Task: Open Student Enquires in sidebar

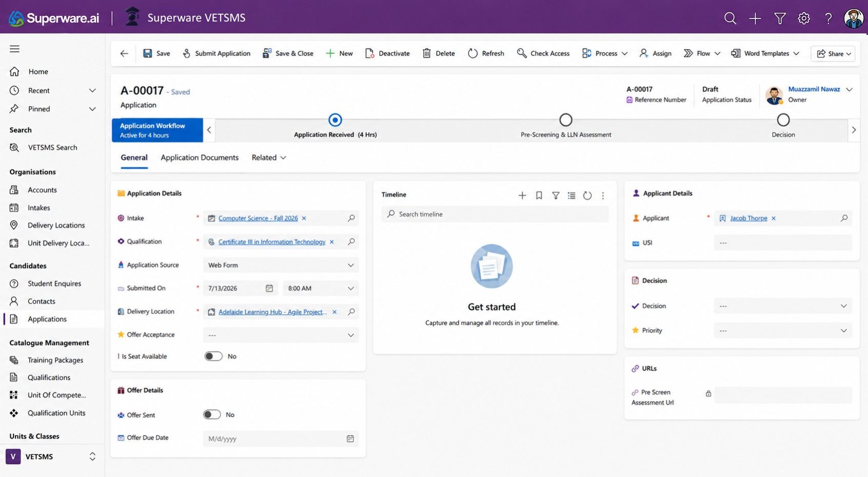Action: (x=53, y=284)
